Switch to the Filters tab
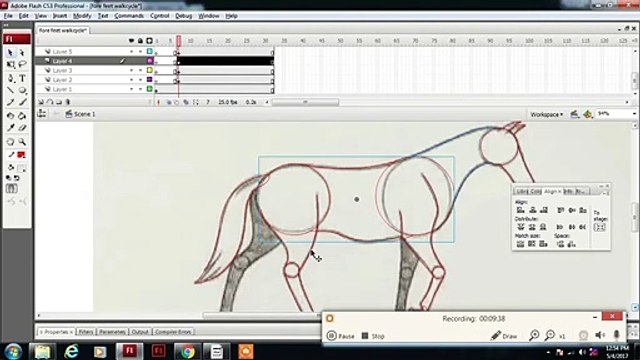Screen dimensions: 640x360 pyautogui.click(x=86, y=332)
